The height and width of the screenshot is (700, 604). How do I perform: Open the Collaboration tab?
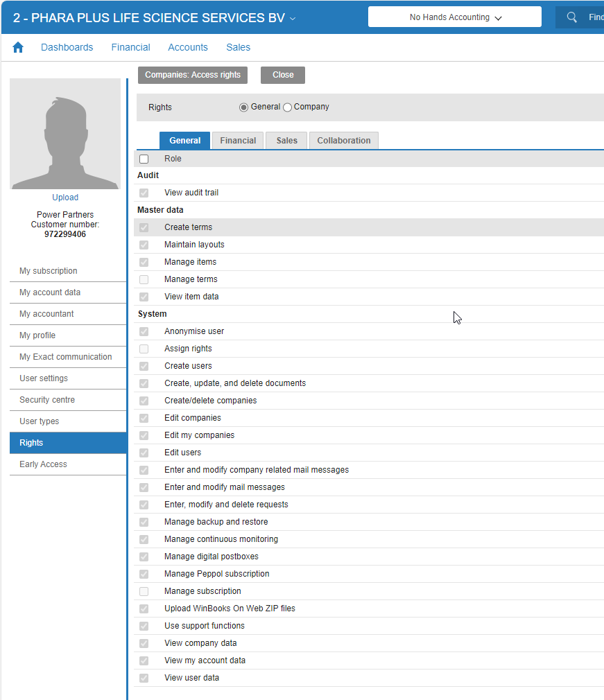click(343, 141)
